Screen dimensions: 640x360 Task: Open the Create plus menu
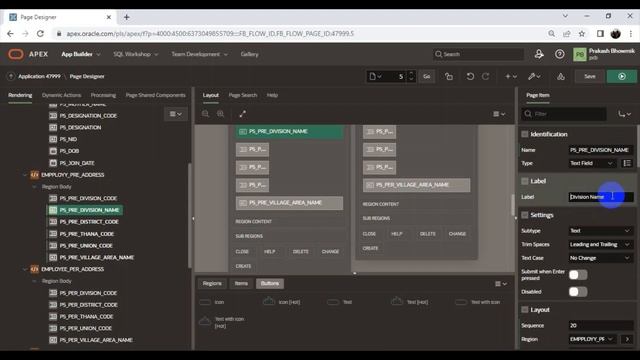coord(511,76)
